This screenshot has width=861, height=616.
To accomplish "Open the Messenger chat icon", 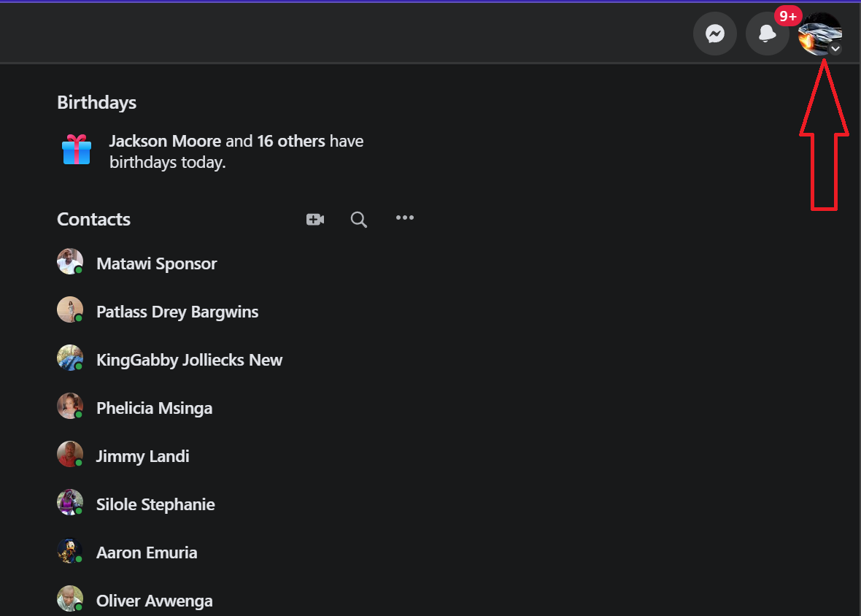I will pos(715,34).
